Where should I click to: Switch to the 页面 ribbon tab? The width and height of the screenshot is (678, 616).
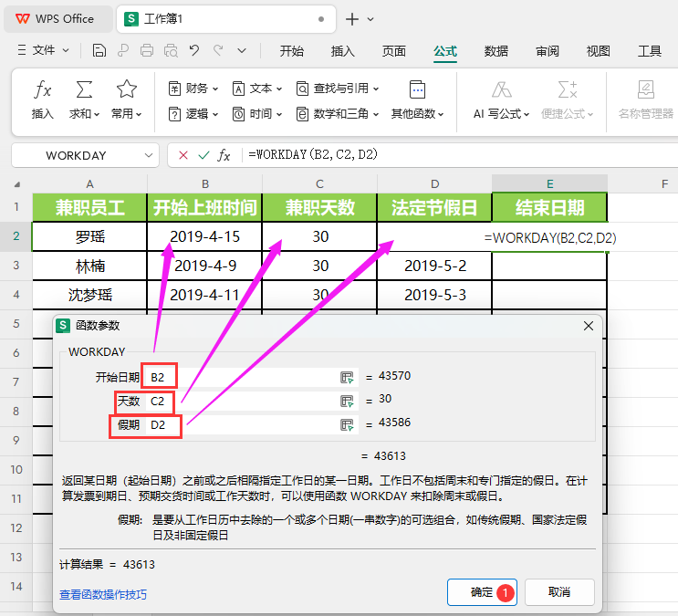click(394, 51)
